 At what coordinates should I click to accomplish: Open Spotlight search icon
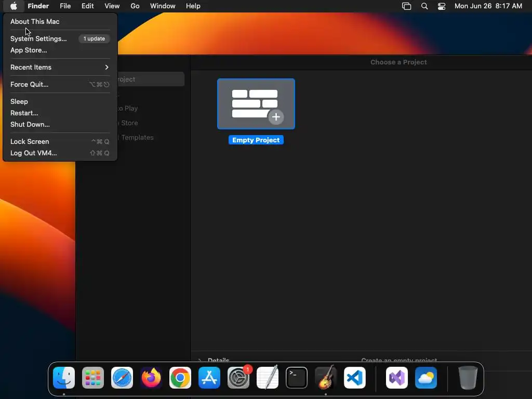424,6
